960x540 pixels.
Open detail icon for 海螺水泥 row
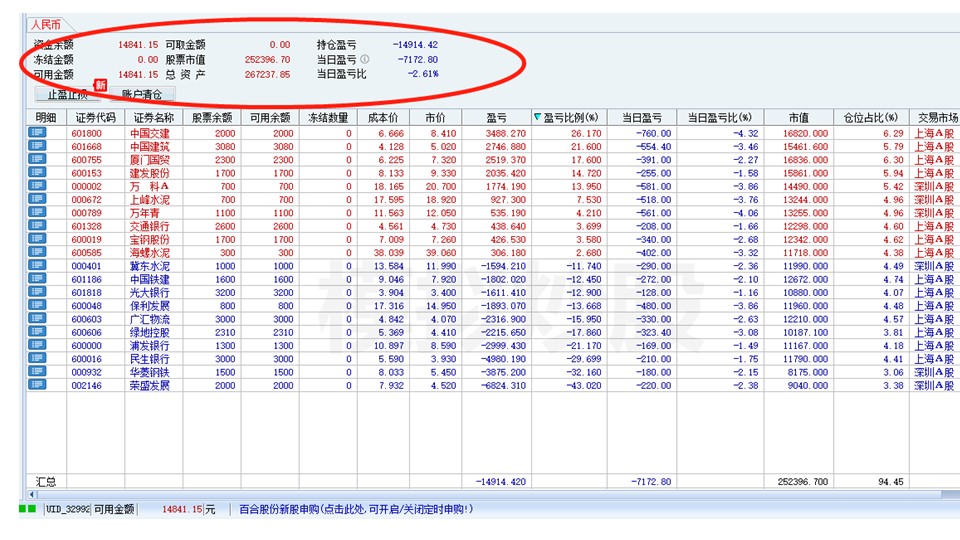click(37, 252)
